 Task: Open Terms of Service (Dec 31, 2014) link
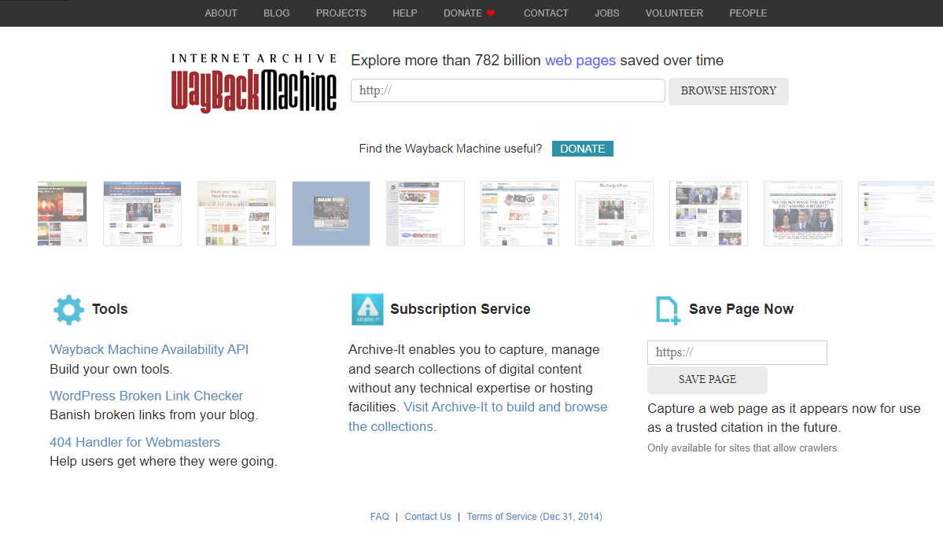pyautogui.click(x=534, y=517)
